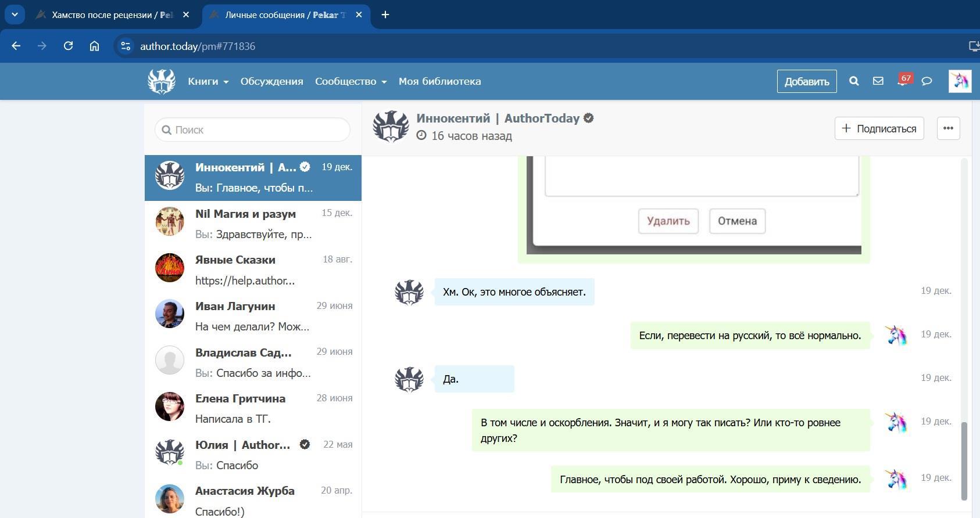The width and height of the screenshot is (980, 518).
Task: Click the site info icon in address bar
Action: 125,46
